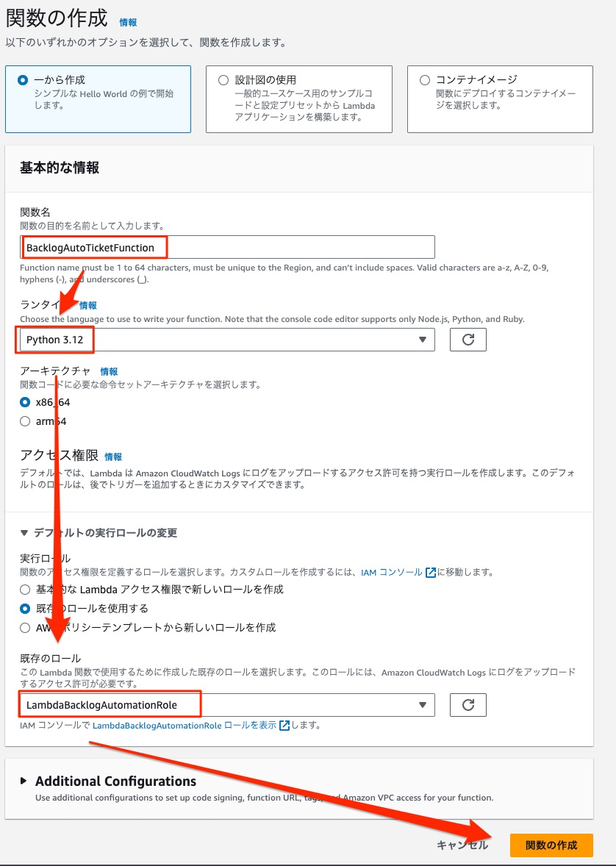616x866 pixels.
Task: Select the 設計図の使用 option
Action: (299, 99)
